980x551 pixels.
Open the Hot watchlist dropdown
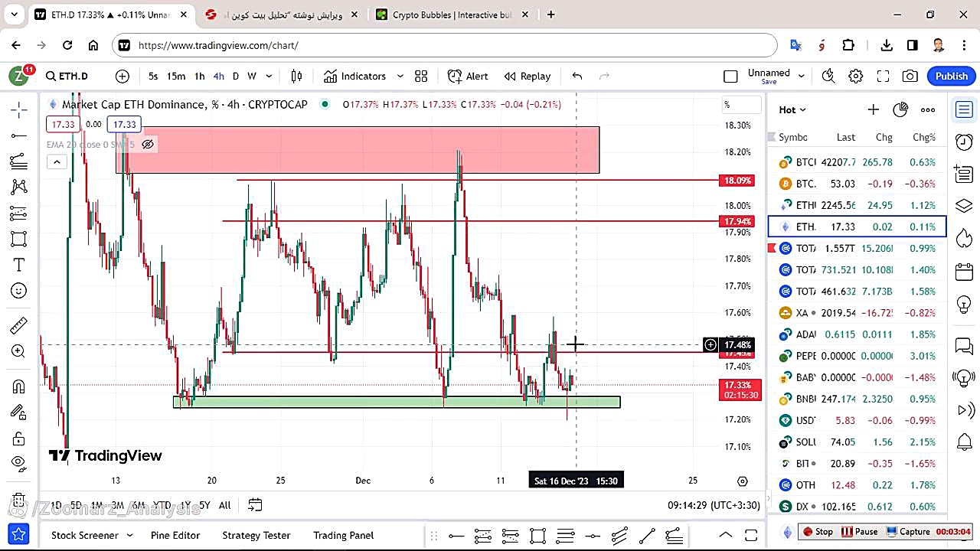click(792, 109)
